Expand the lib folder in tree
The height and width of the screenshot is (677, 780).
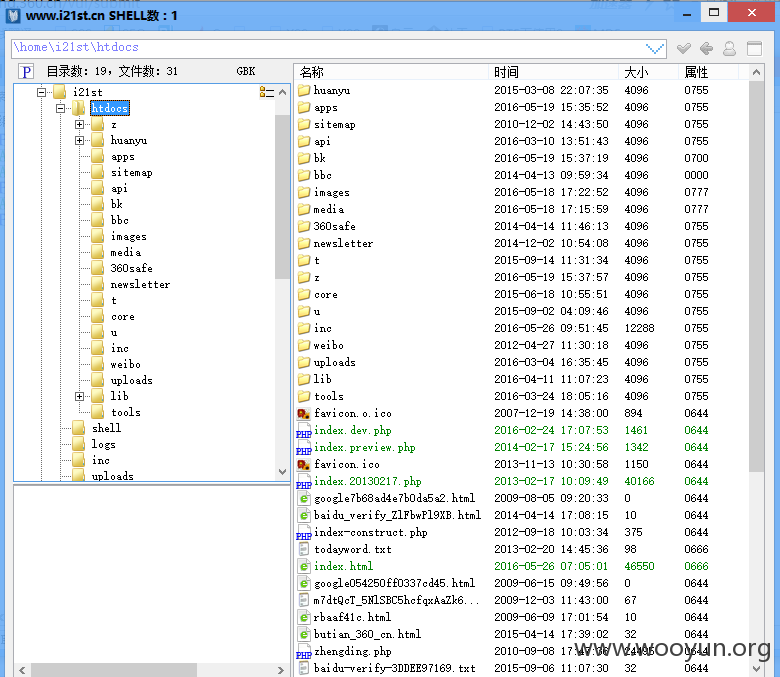pyautogui.click(x=80, y=396)
